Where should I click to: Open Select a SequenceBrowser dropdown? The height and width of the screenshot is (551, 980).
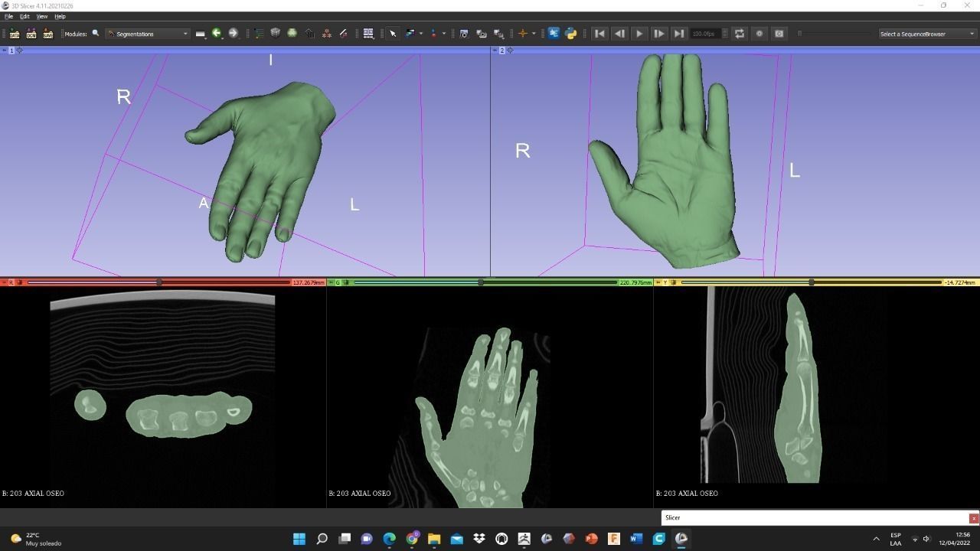point(927,34)
